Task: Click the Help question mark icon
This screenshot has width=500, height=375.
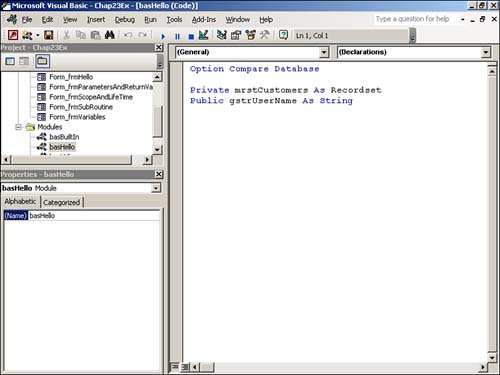Action: click(283, 35)
